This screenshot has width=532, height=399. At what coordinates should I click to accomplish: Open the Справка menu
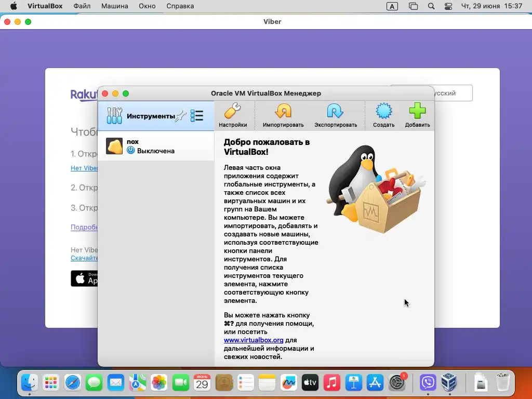(x=180, y=6)
